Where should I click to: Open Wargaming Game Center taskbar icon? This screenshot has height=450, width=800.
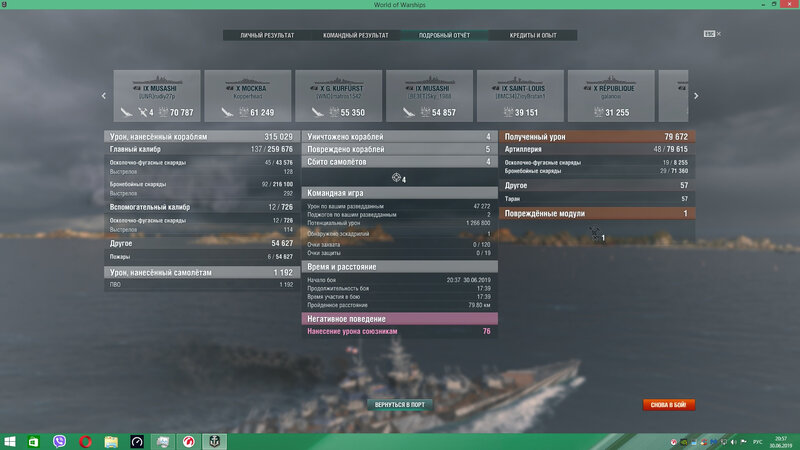(x=189, y=442)
